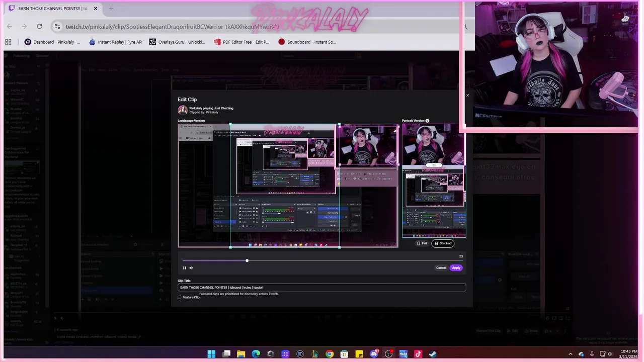Reload the browser page
644x362 pixels.
tap(39, 26)
